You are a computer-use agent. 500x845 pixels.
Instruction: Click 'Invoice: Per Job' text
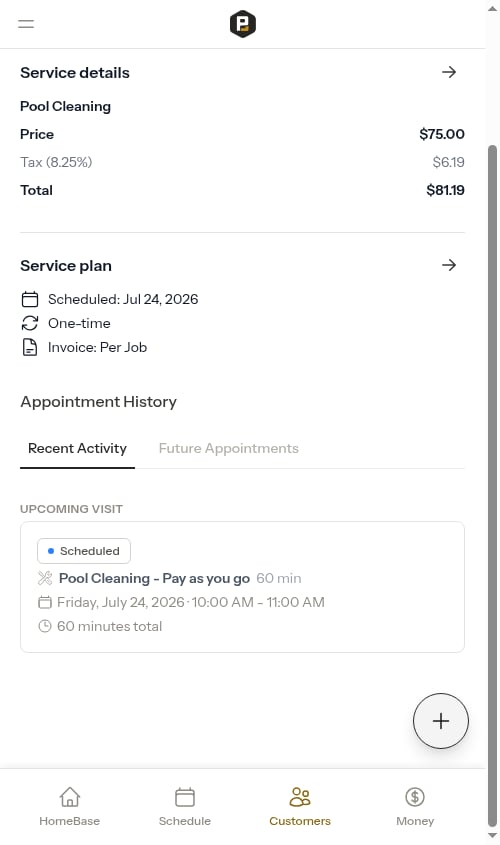coord(98,348)
